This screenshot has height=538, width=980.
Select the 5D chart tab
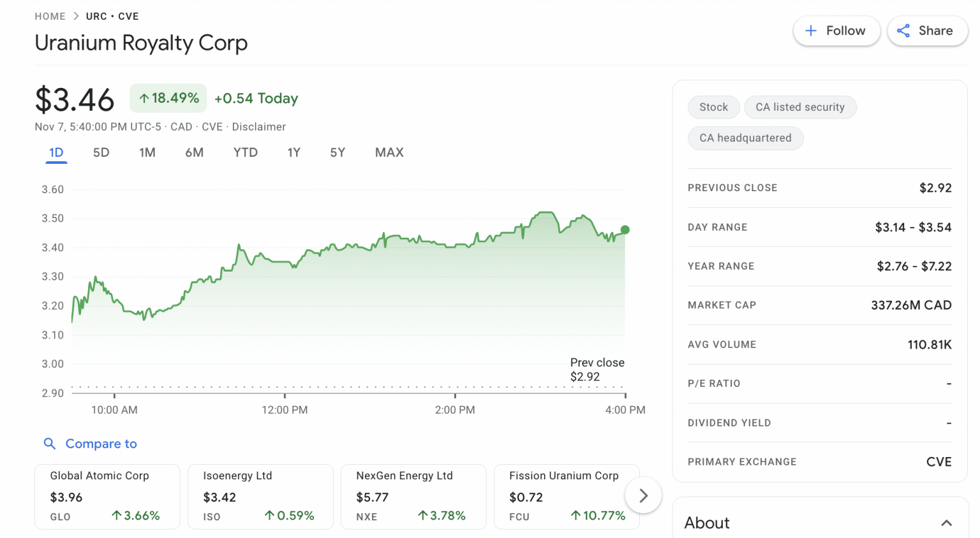click(101, 152)
